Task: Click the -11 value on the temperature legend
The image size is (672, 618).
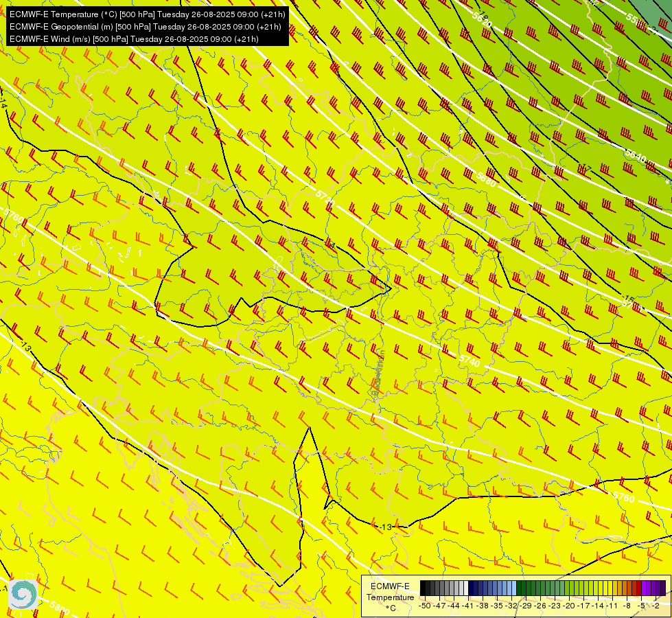Action: pos(612,606)
